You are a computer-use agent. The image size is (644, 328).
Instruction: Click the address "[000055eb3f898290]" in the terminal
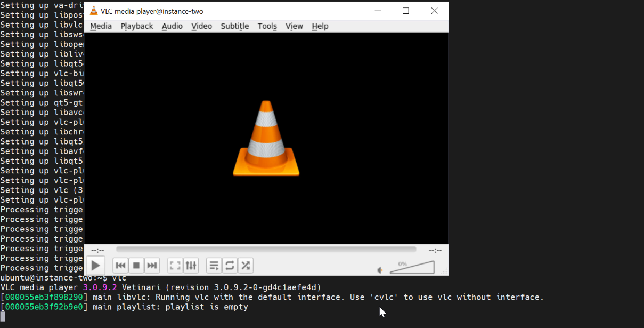point(44,297)
